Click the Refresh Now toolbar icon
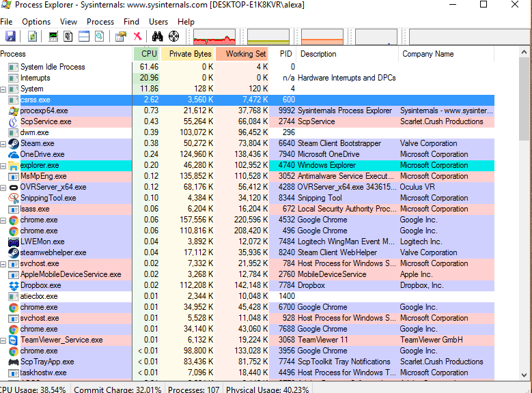The height and width of the screenshot is (393, 532). (32, 36)
